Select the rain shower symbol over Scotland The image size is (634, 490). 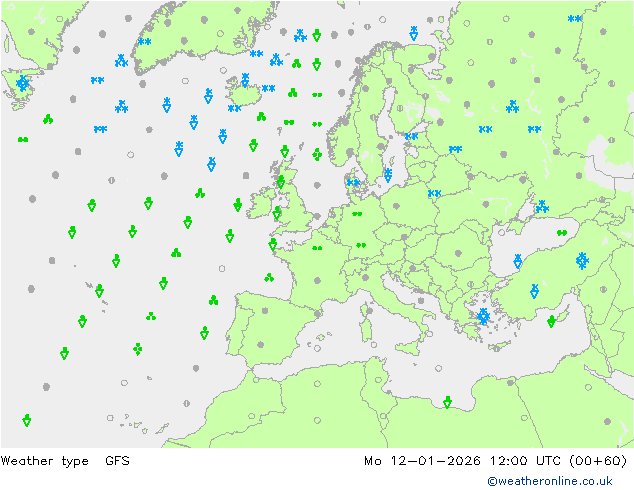(281, 182)
